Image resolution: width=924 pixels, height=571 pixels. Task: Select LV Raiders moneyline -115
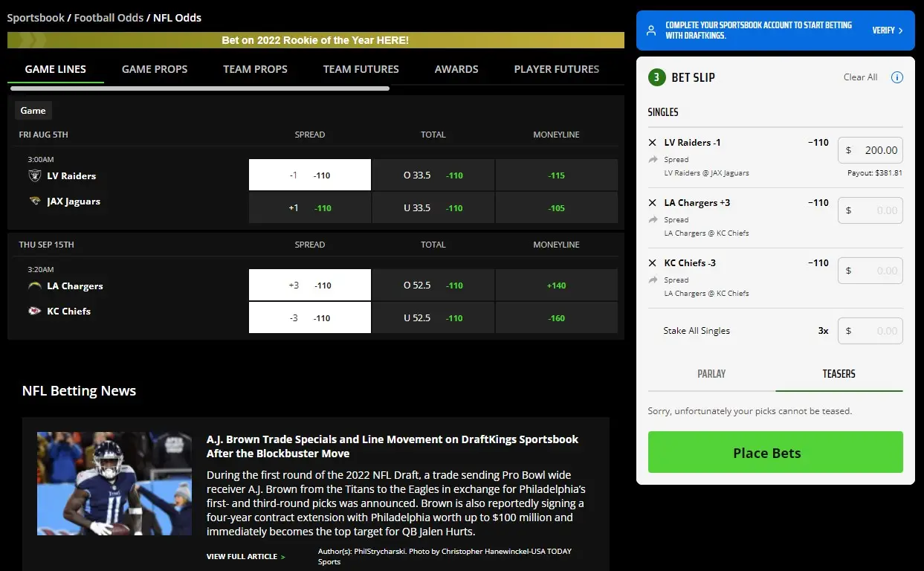(557, 175)
